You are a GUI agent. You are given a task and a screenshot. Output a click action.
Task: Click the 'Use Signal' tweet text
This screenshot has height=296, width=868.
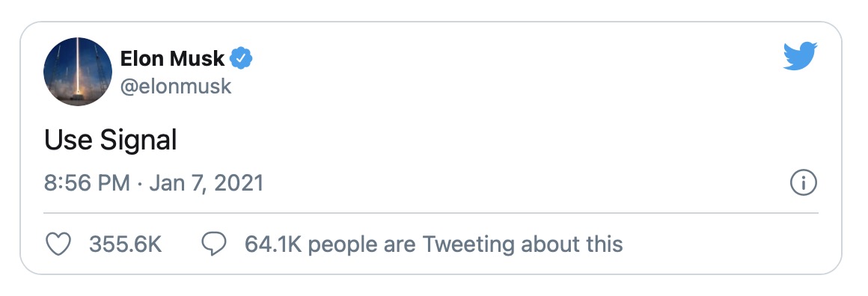[x=111, y=141]
